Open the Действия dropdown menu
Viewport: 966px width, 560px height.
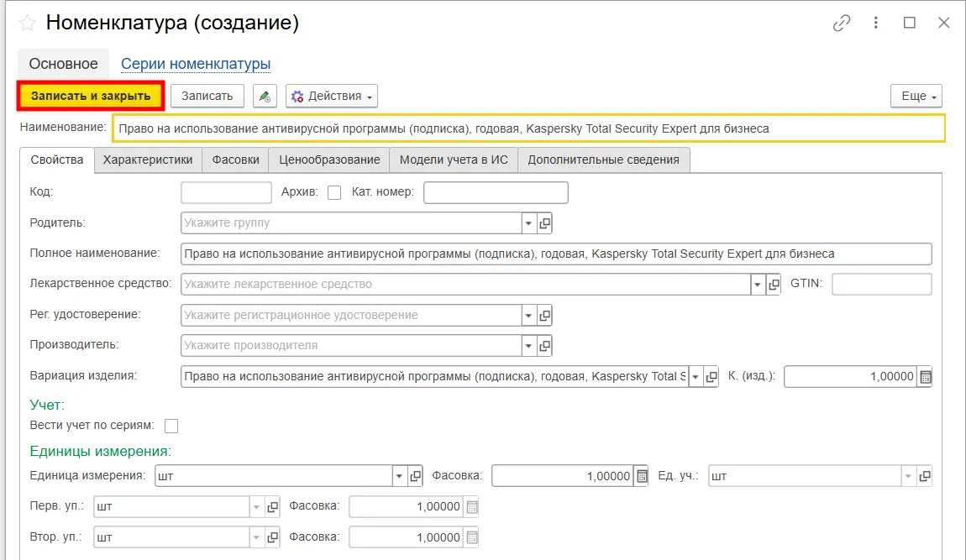(332, 96)
